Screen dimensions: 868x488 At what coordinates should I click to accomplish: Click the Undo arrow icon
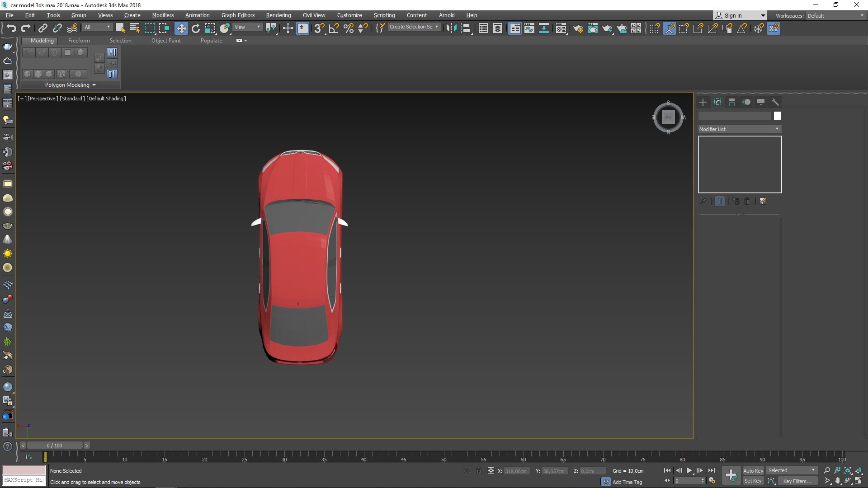(x=11, y=28)
